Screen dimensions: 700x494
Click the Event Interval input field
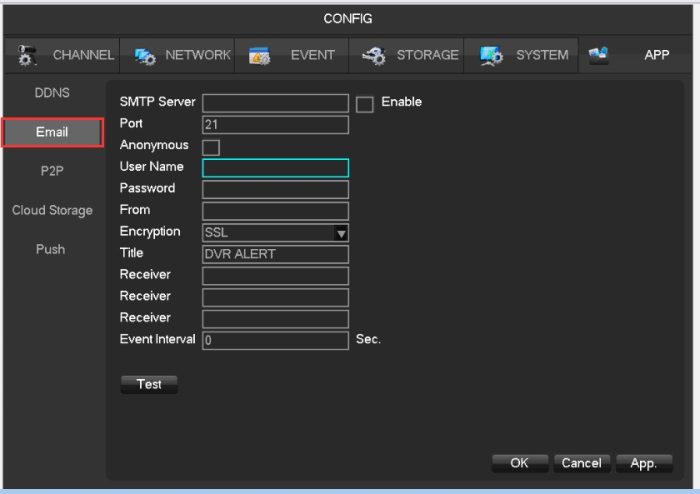pyautogui.click(x=275, y=340)
